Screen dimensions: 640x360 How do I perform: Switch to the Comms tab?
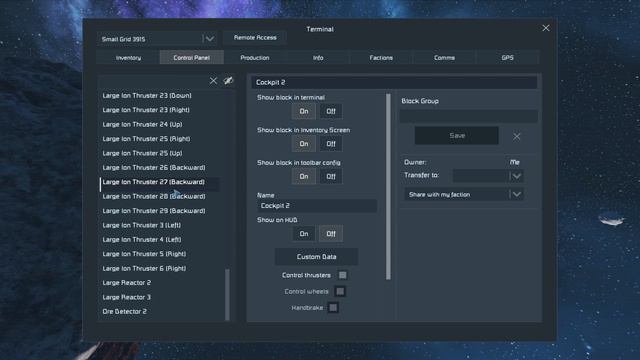(x=444, y=58)
